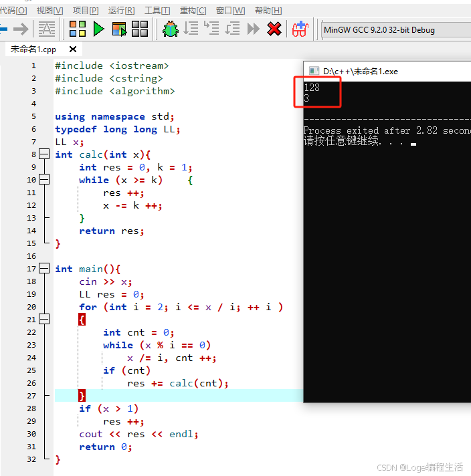This screenshot has width=471, height=476.
Task: Click the 'Process exited after' console message
Action: click(387, 130)
